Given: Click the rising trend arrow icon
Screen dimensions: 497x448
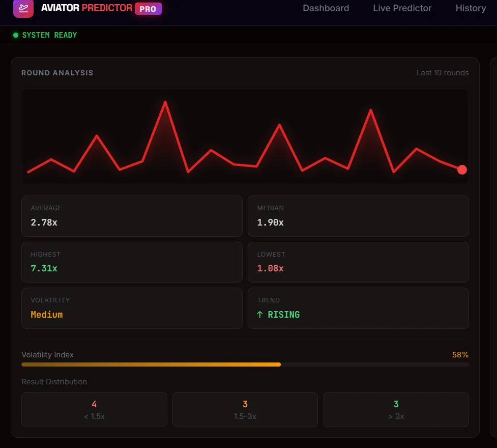Looking at the screenshot, I should (259, 315).
